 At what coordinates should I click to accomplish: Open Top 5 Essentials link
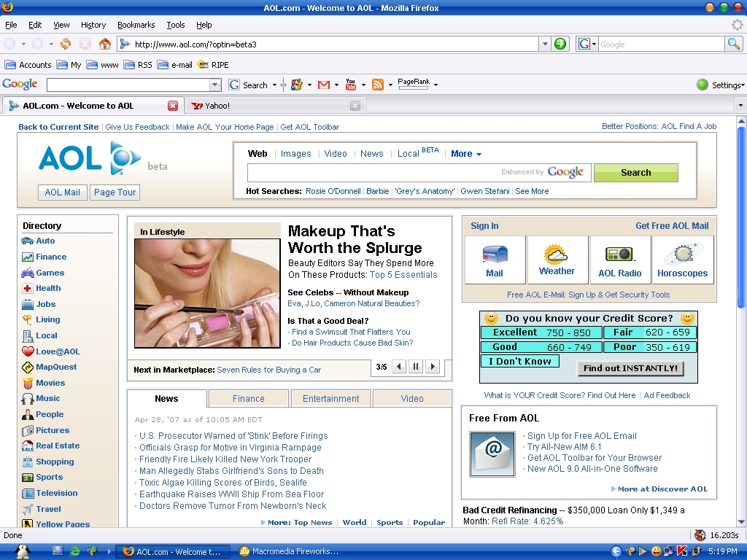click(403, 275)
